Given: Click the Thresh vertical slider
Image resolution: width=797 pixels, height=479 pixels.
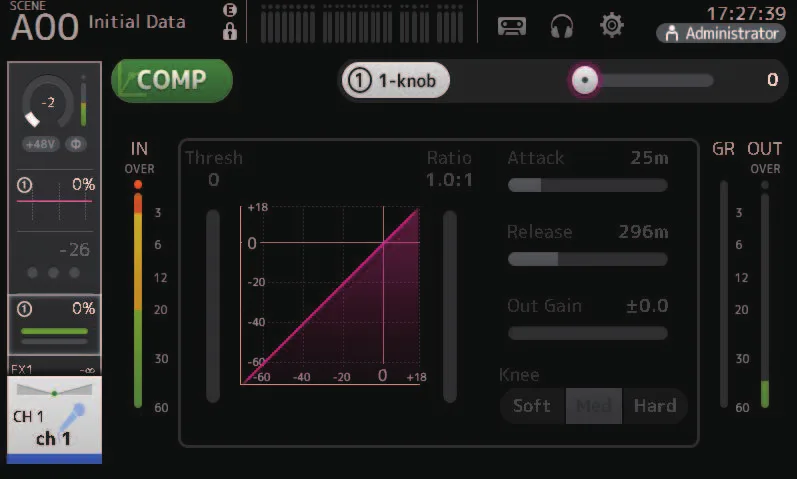Looking at the screenshot, I should tap(213, 306).
